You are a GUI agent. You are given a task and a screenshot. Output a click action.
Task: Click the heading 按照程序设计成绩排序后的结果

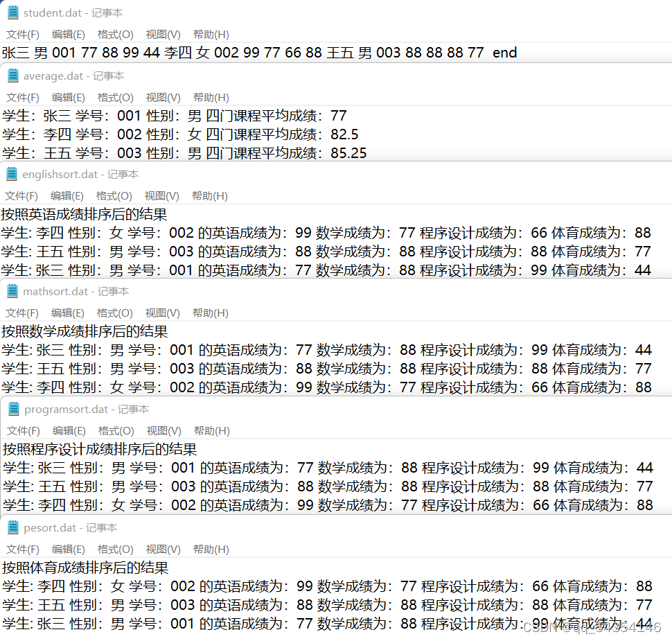100,449
